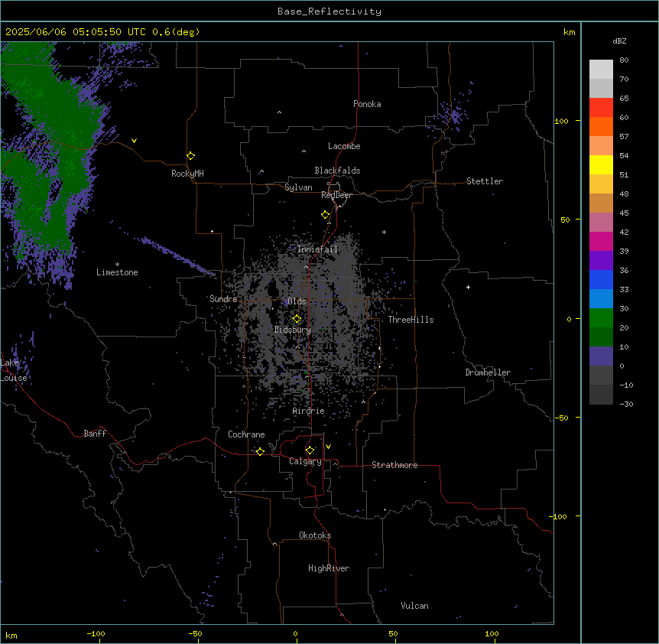
Task: Click the Banff label
Action: [95, 434]
